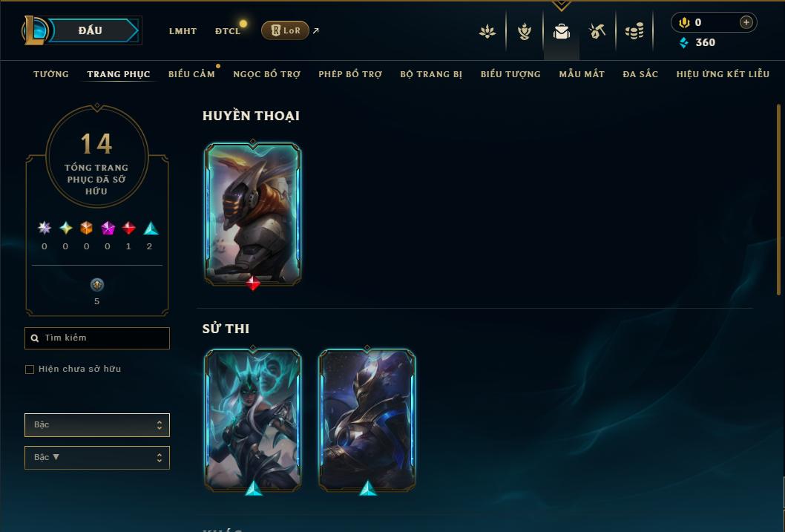Viewport: 785px width, 532px height.
Task: Click the vertical scrollbar on right
Action: pos(778,200)
